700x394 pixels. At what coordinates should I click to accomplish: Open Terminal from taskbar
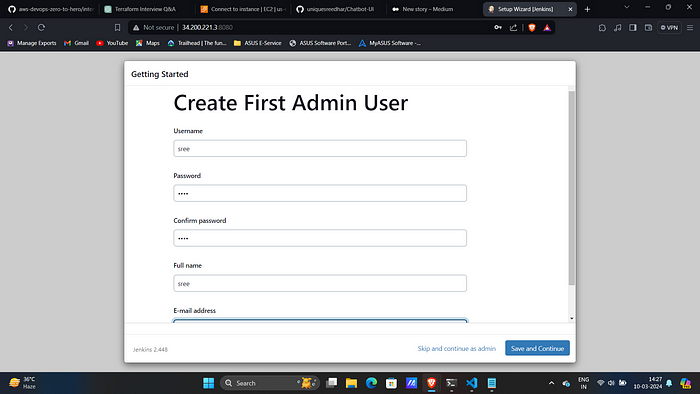coord(451,383)
